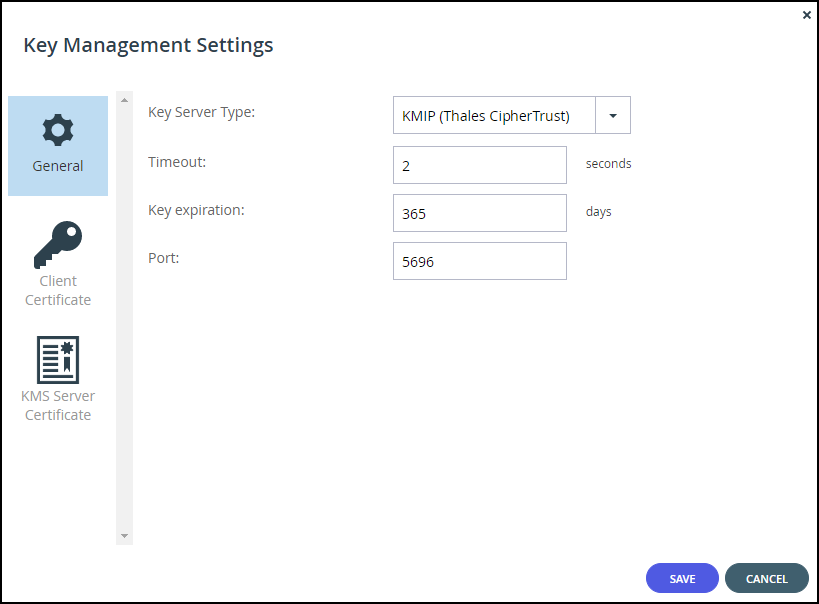
Task: Click the sidebar vertical scrollbar track
Action: point(124,318)
